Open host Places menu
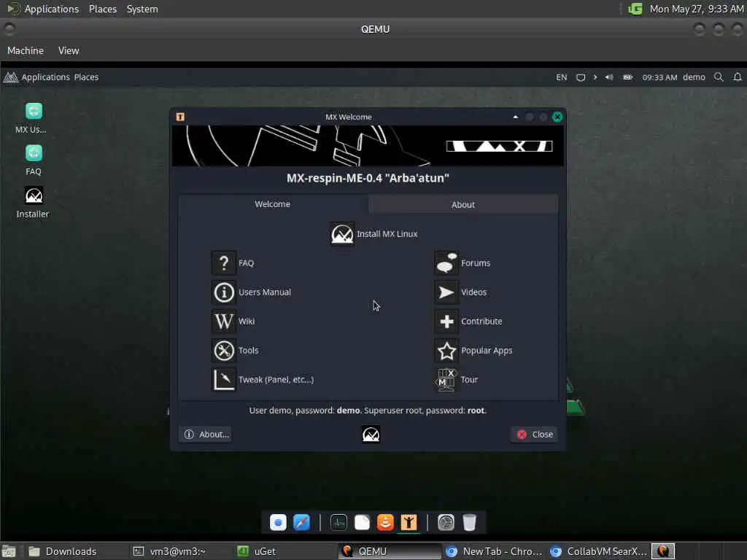This screenshot has height=560, width=747. [102, 9]
